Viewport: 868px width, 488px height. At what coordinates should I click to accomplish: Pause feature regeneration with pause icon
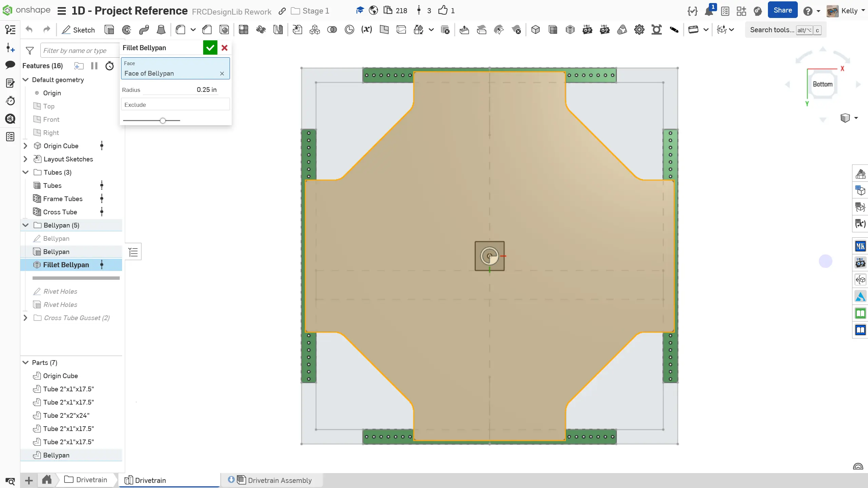tap(94, 66)
